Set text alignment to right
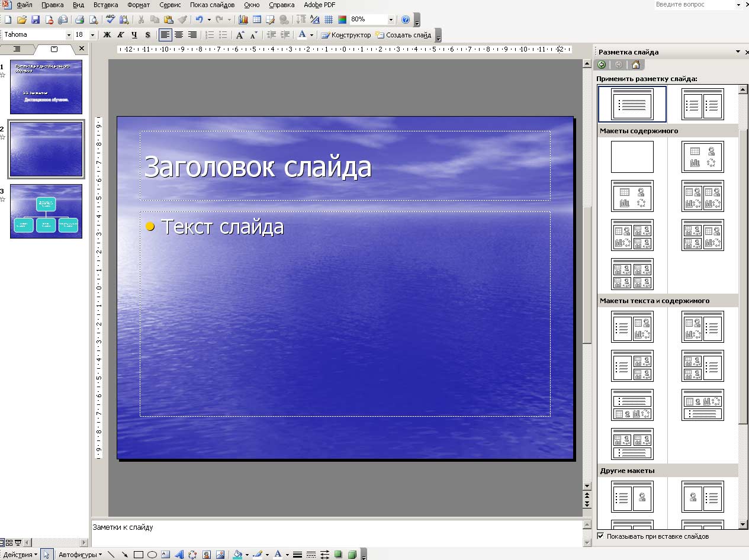The height and width of the screenshot is (560, 749). click(192, 35)
